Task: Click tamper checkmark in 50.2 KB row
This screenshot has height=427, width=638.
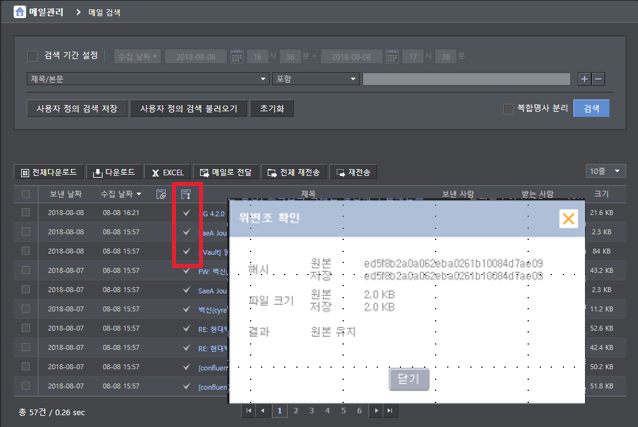Action: pos(186,367)
